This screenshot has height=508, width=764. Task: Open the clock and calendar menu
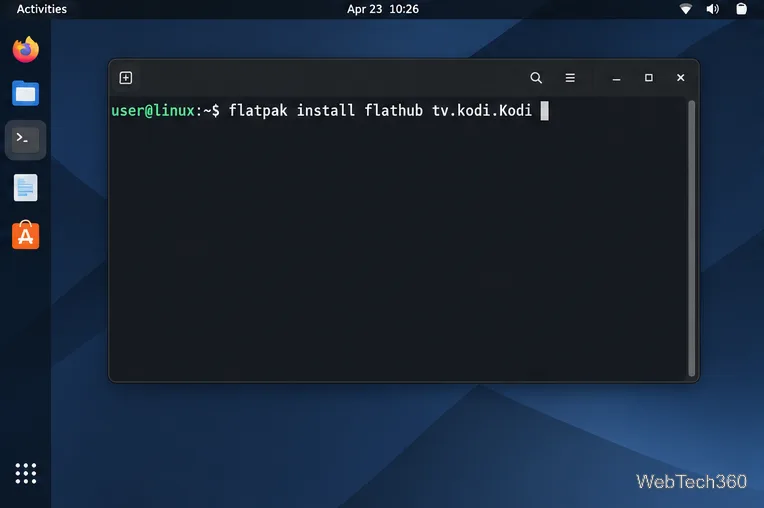pyautogui.click(x=382, y=9)
